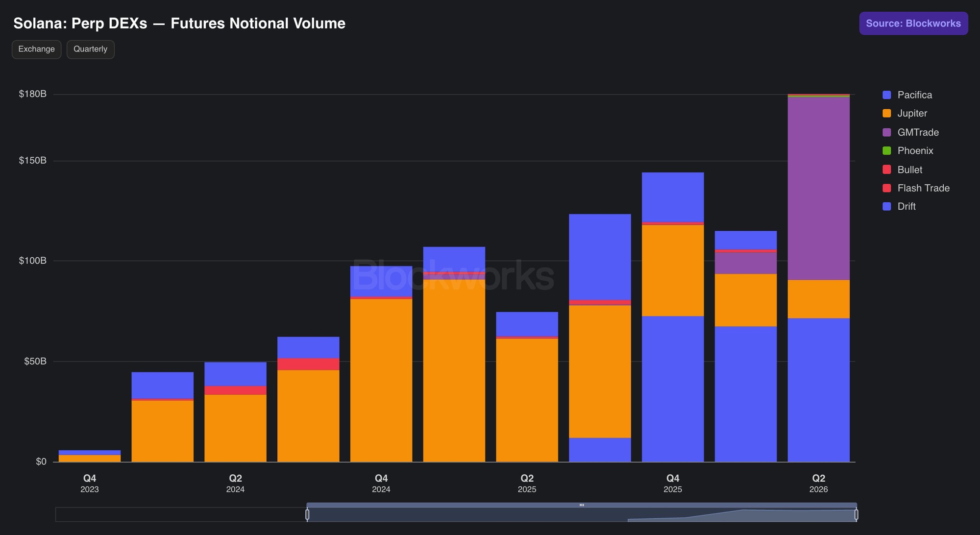Click the range selector top grip icon
The image size is (980, 535).
582,505
